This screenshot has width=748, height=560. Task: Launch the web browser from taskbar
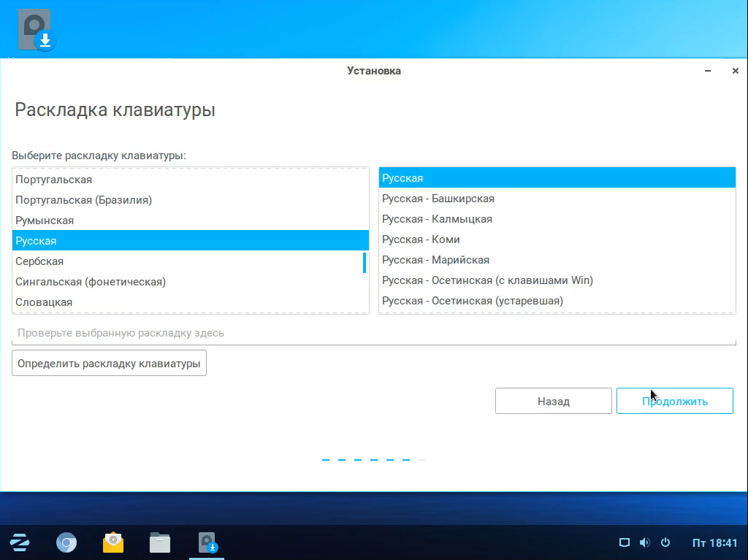point(66,542)
